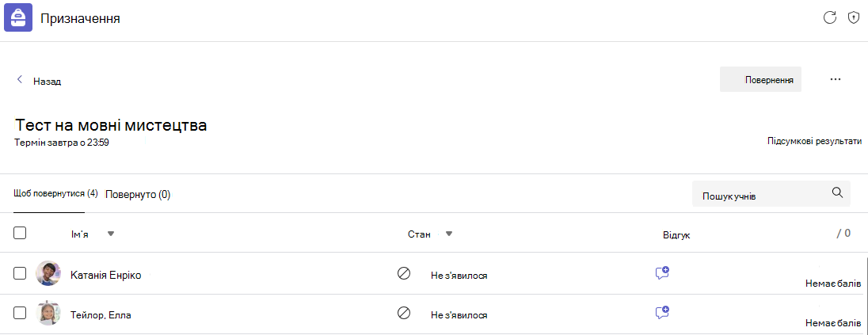Open Тейлор, Елла's avatar thumbnail
Image resolution: width=868 pixels, height=335 pixels.
[x=48, y=314]
